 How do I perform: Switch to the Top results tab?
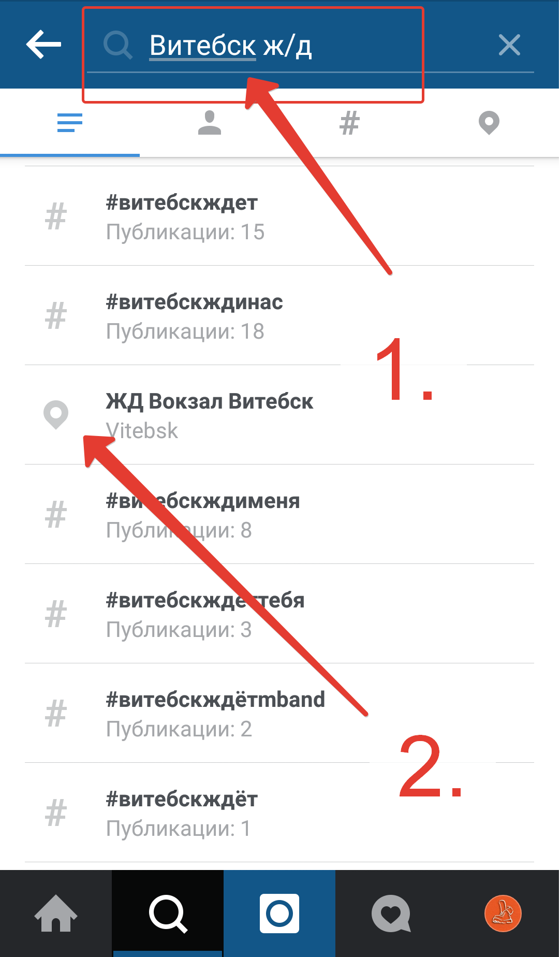(70, 123)
